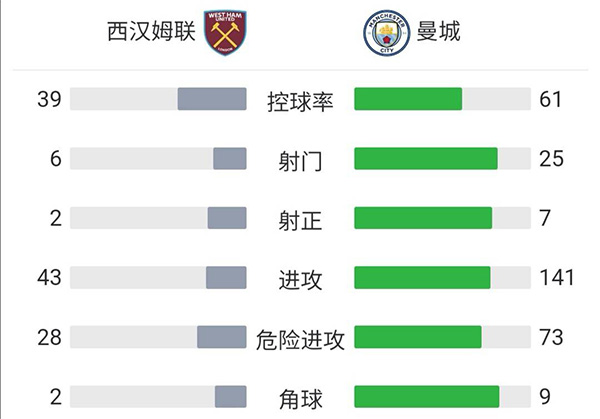Click the gray 射正 bar for West Ham

click(227, 218)
